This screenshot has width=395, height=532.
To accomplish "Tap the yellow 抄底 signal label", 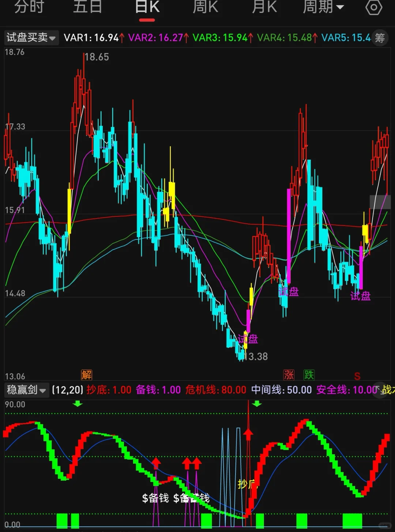I will coord(247,484).
